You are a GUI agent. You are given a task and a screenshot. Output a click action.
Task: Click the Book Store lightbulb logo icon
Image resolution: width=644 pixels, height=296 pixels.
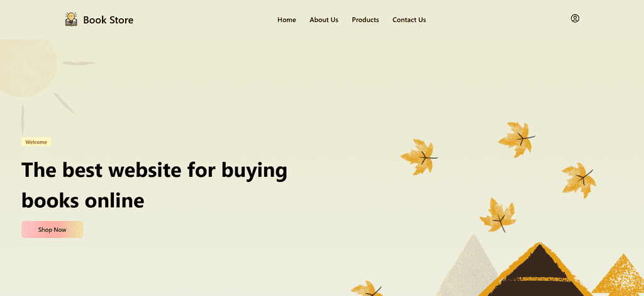(71, 20)
